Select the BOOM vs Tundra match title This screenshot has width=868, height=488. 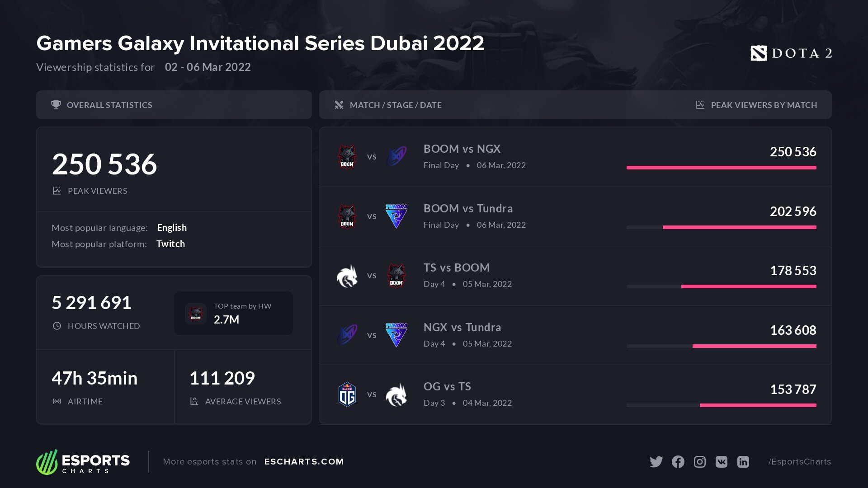[468, 208]
